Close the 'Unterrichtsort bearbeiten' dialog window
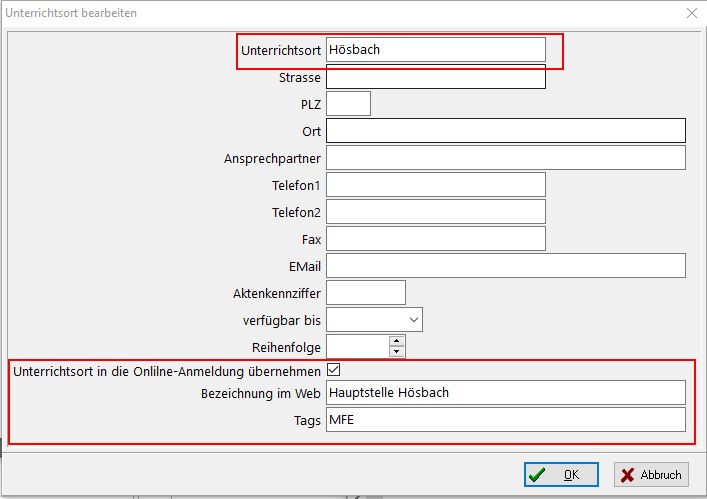 coord(690,13)
